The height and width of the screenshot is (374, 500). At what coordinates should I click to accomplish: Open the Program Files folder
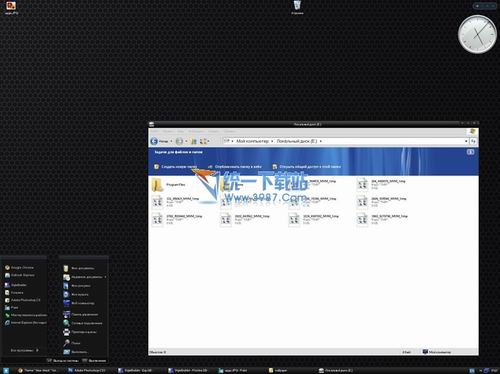pos(169,185)
